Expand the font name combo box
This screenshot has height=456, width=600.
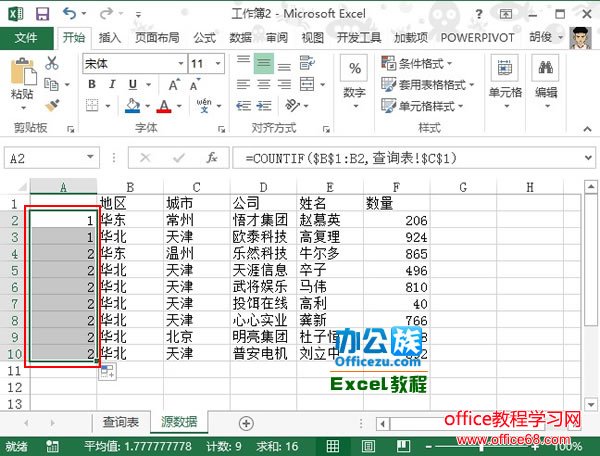[x=181, y=63]
